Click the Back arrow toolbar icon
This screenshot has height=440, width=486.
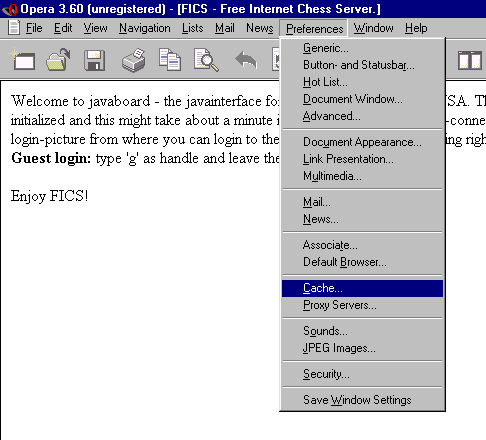246,60
